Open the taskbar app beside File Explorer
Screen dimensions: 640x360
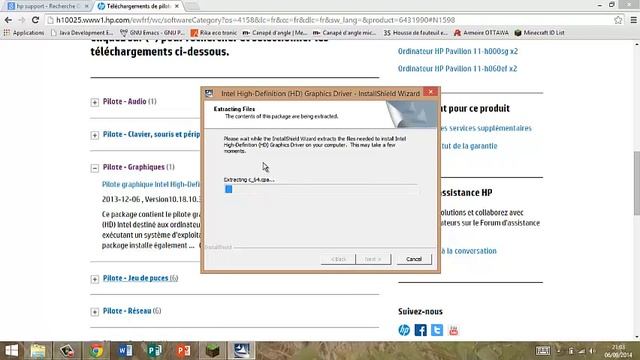point(67,351)
